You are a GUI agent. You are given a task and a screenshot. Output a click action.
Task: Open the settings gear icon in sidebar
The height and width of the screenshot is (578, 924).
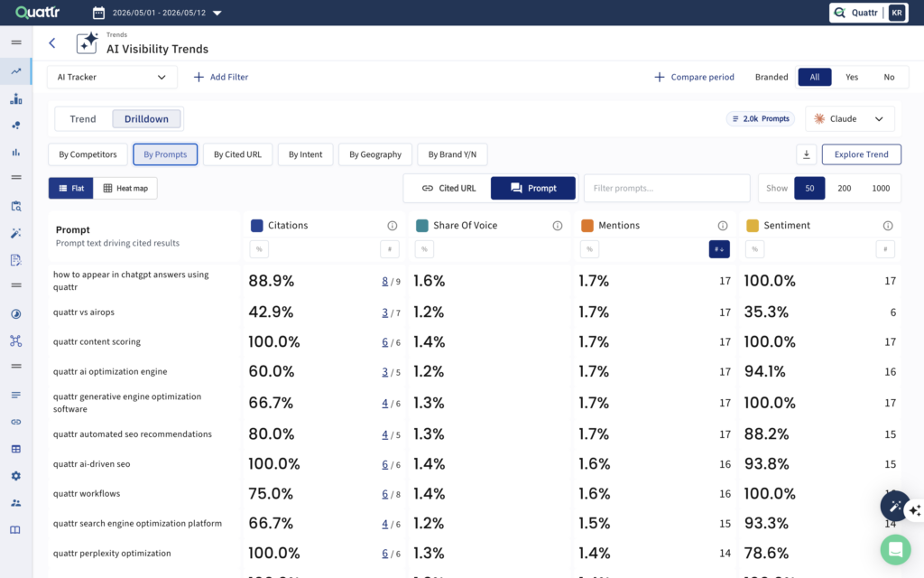click(16, 476)
